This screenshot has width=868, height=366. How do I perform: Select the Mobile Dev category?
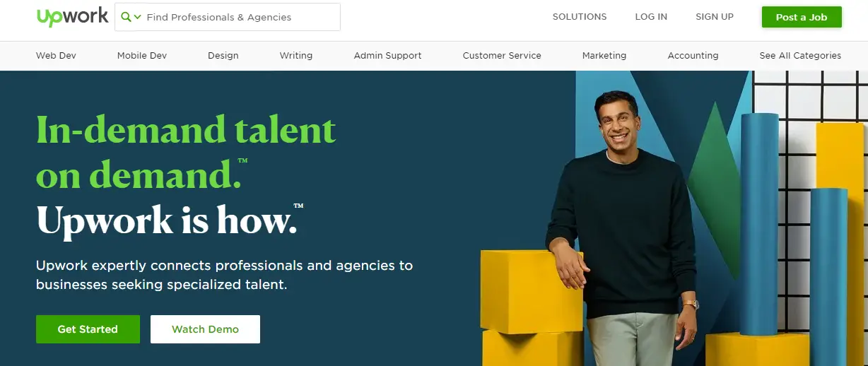(x=142, y=56)
